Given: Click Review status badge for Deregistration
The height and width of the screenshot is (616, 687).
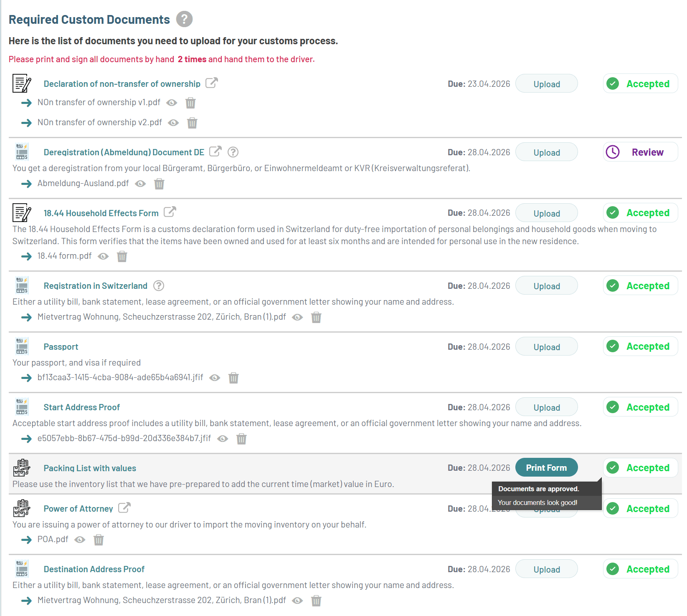Looking at the screenshot, I should click(640, 152).
